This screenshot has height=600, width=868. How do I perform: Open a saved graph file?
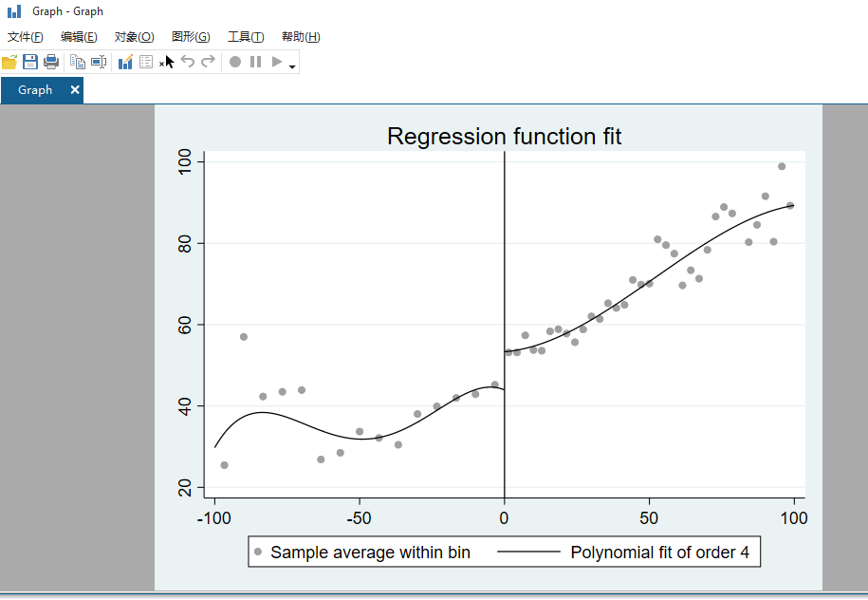click(x=9, y=61)
